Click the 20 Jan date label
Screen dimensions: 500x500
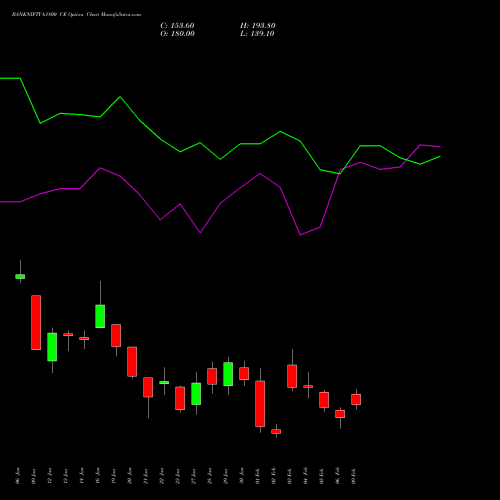point(130,476)
